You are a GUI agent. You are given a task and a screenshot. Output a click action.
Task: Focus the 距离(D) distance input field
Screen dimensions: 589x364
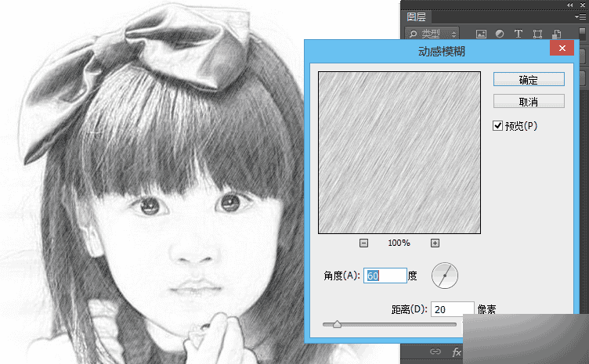452,309
